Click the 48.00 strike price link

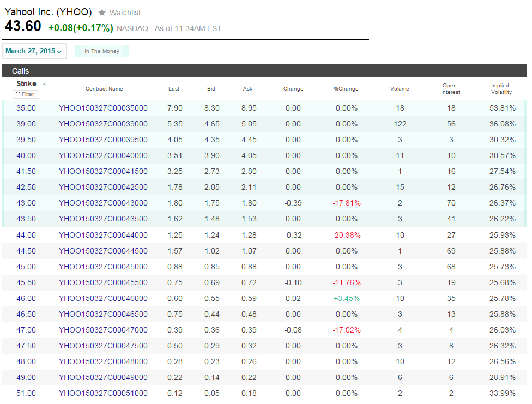pyautogui.click(x=26, y=361)
